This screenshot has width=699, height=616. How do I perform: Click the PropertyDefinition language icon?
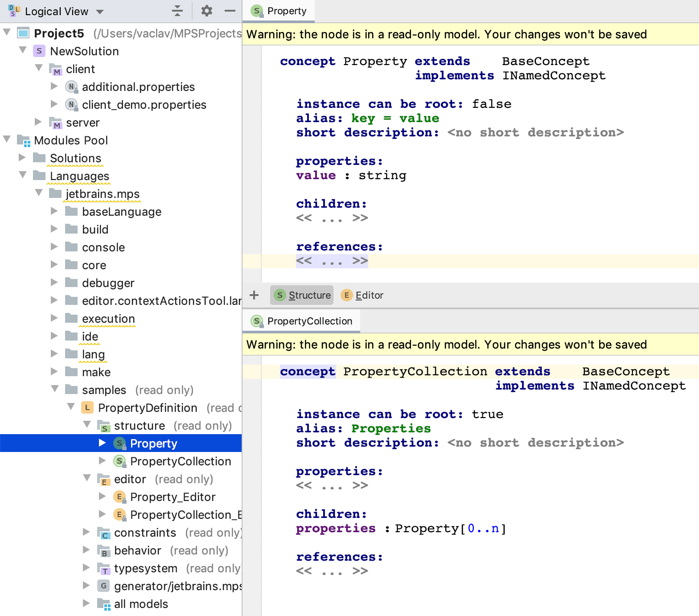[87, 408]
